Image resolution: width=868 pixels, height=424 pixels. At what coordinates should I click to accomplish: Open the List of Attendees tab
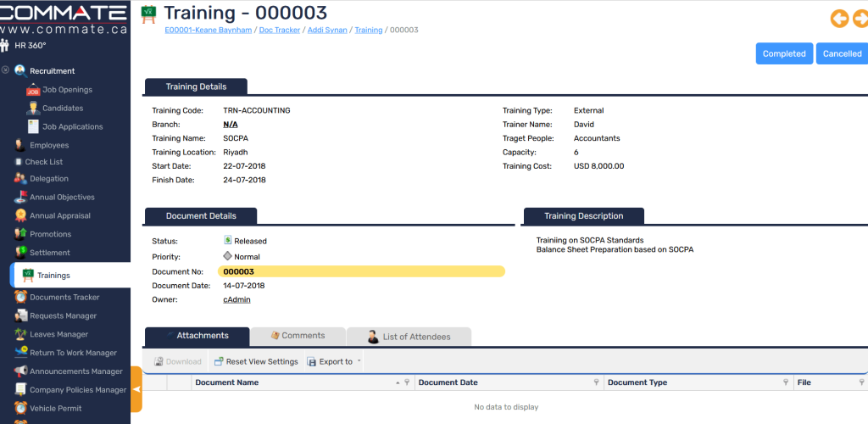pos(409,337)
